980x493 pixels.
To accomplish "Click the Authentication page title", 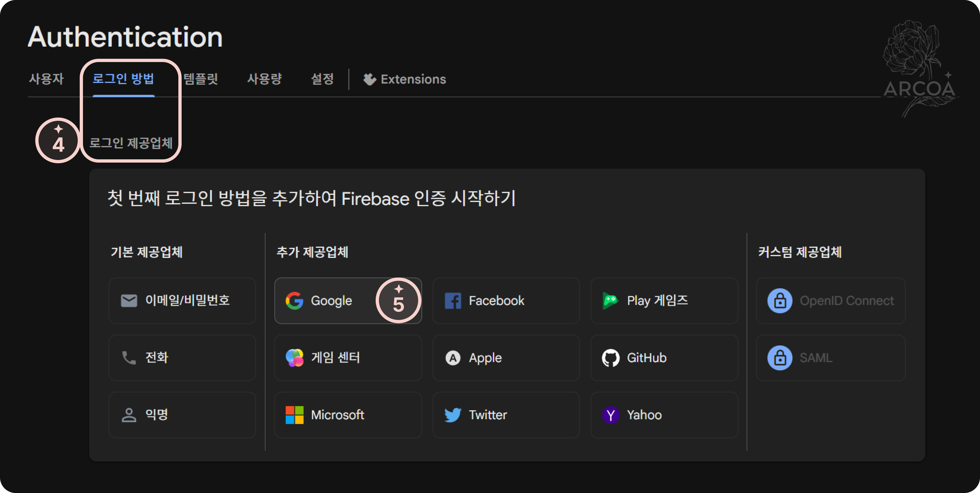I will click(125, 37).
